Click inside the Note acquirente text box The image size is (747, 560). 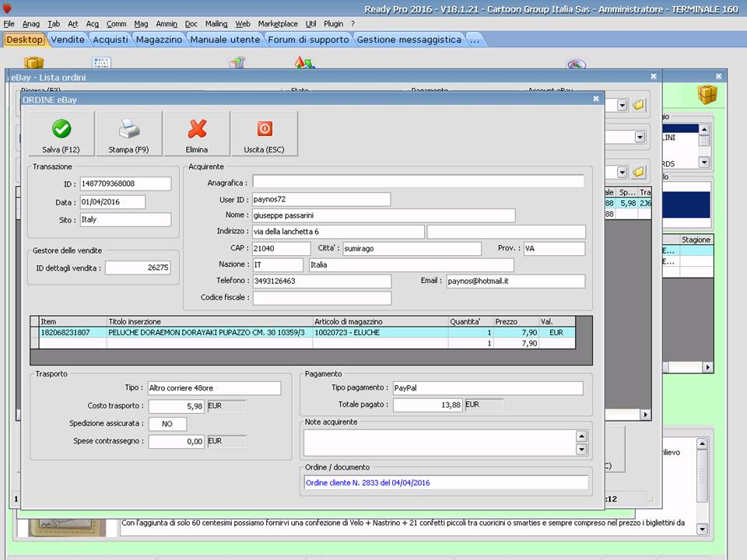pyautogui.click(x=440, y=443)
